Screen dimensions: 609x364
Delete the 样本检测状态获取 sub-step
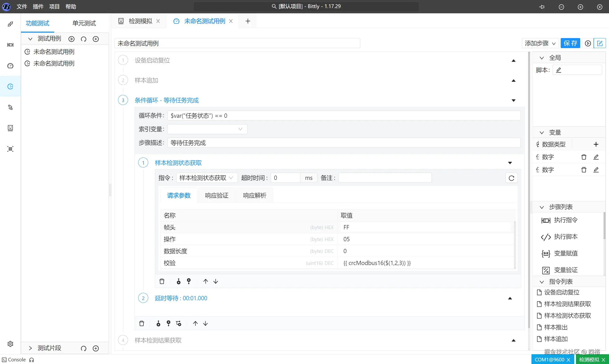tap(162, 281)
